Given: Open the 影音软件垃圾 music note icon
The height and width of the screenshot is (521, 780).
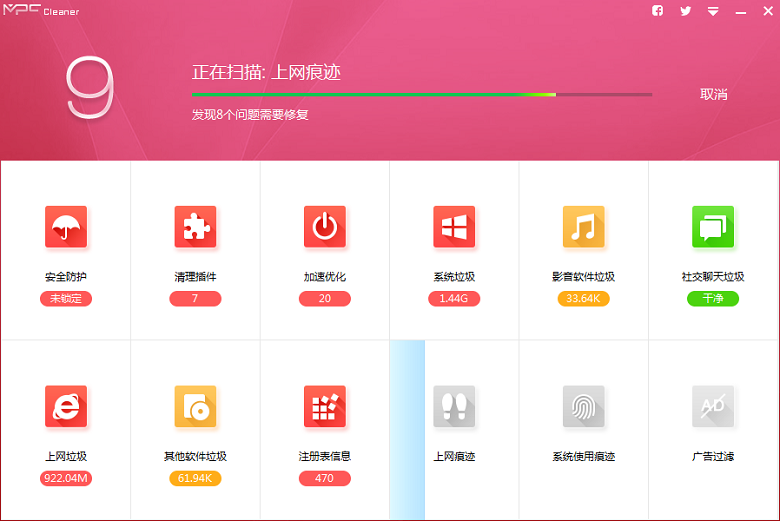Looking at the screenshot, I should 584,227.
